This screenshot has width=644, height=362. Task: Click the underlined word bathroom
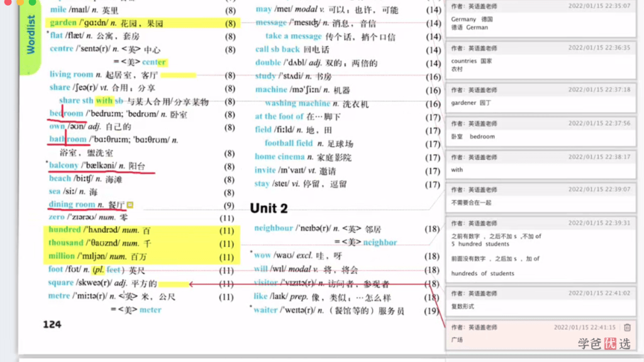[x=68, y=140]
